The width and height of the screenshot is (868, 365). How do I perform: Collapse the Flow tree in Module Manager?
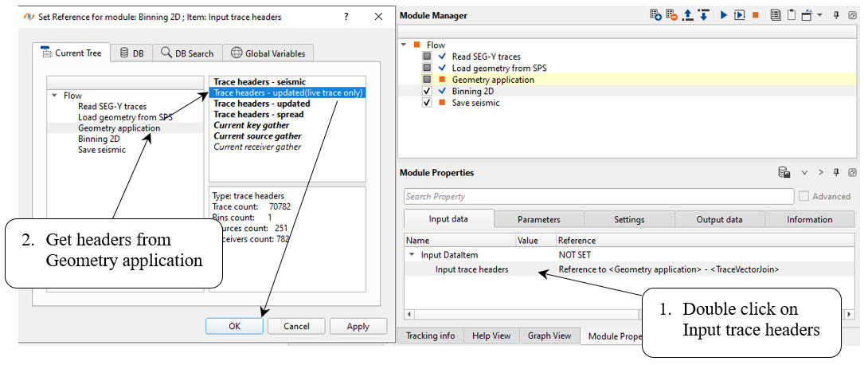pos(404,45)
